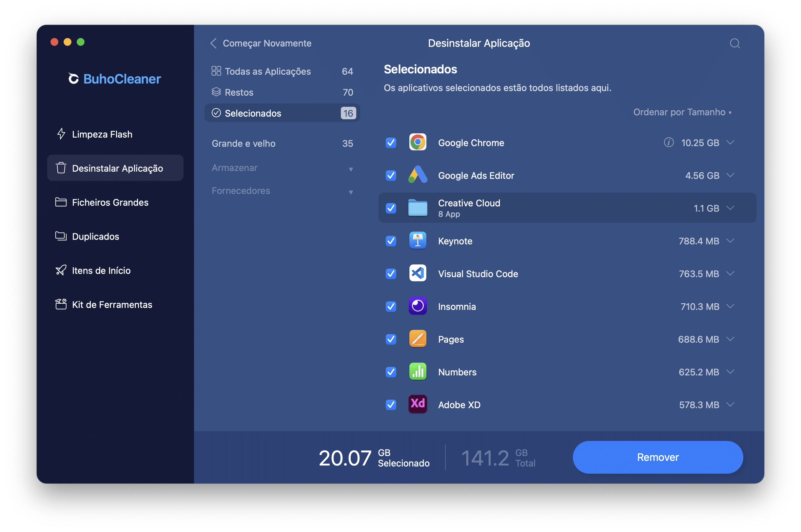This screenshot has height=532, width=801.
Task: Click the Todas as Aplicações grid icon
Action: [216, 71]
